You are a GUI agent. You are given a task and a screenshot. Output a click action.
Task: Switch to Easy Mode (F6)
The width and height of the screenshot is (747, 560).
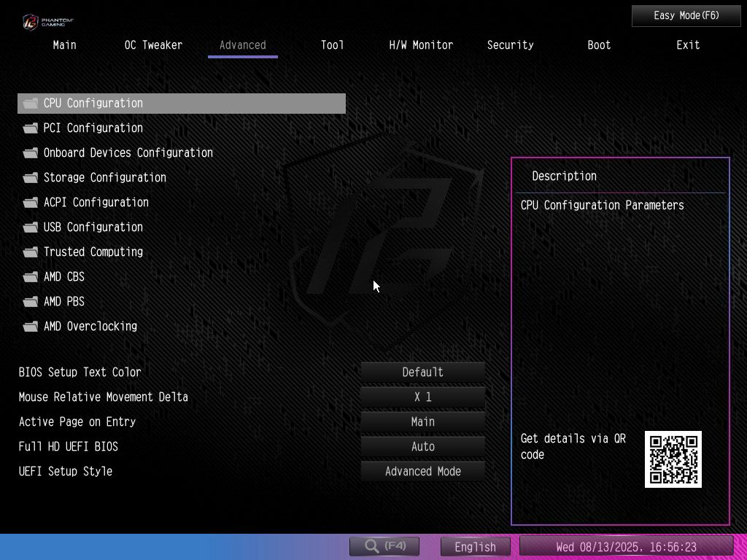pos(686,16)
